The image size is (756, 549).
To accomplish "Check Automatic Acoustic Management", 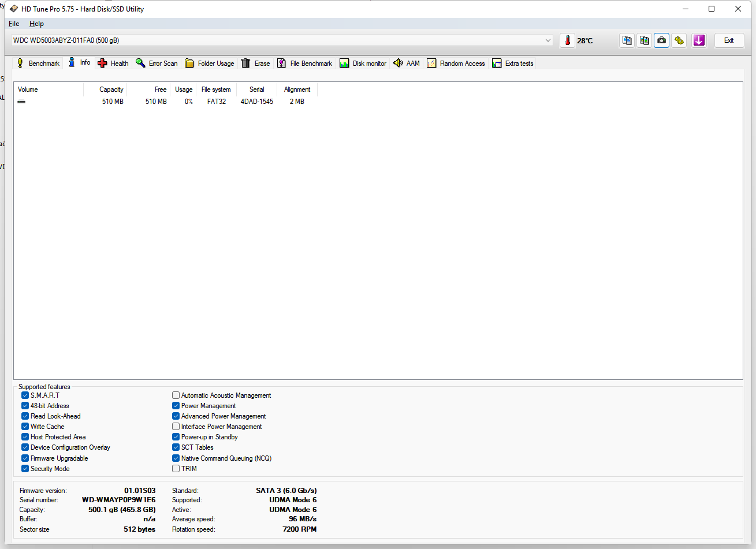I will [x=176, y=395].
